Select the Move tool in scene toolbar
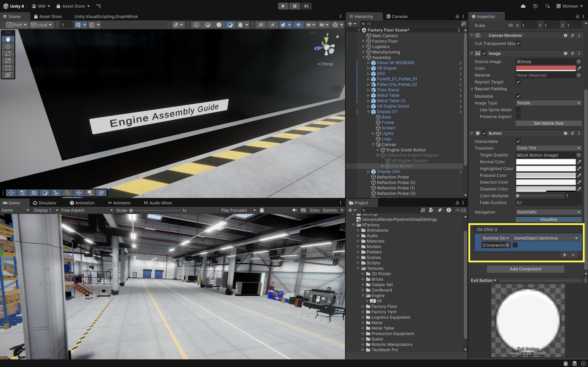 (8, 46)
